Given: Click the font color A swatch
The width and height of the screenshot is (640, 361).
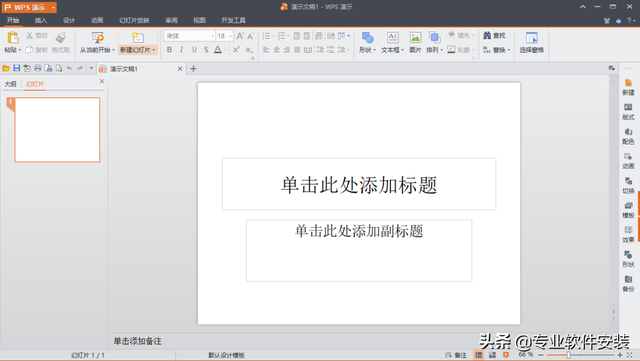Looking at the screenshot, I should 218,50.
